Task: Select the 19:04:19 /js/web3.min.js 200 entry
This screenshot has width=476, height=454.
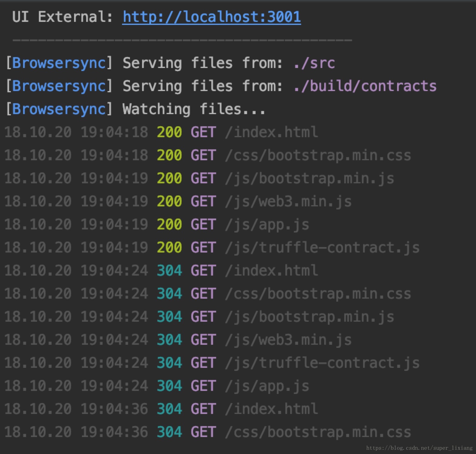Action: tap(178, 202)
